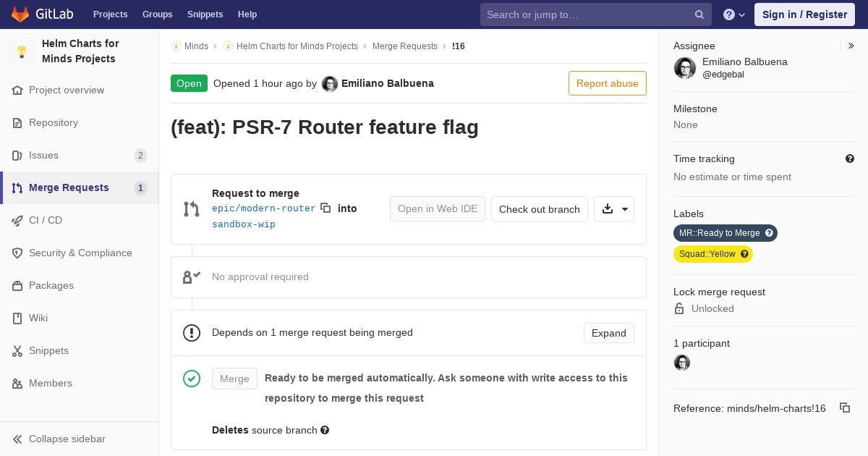Click the Wiki book icon

[x=17, y=318]
